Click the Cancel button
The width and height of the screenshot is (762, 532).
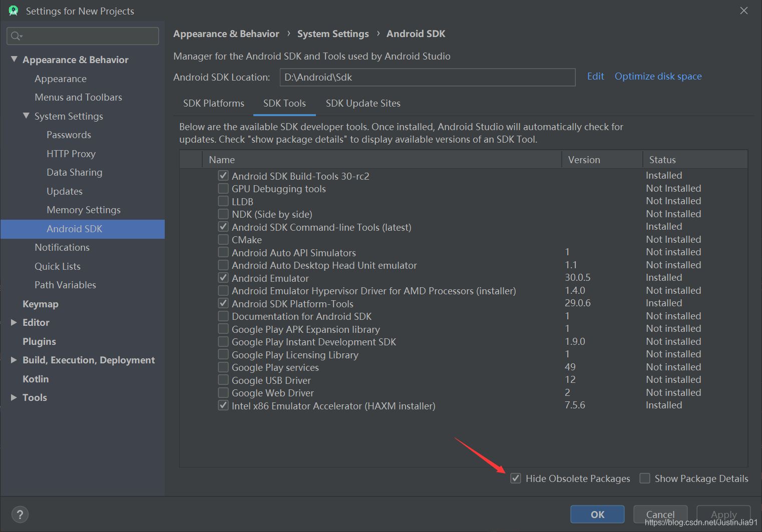pyautogui.click(x=660, y=514)
